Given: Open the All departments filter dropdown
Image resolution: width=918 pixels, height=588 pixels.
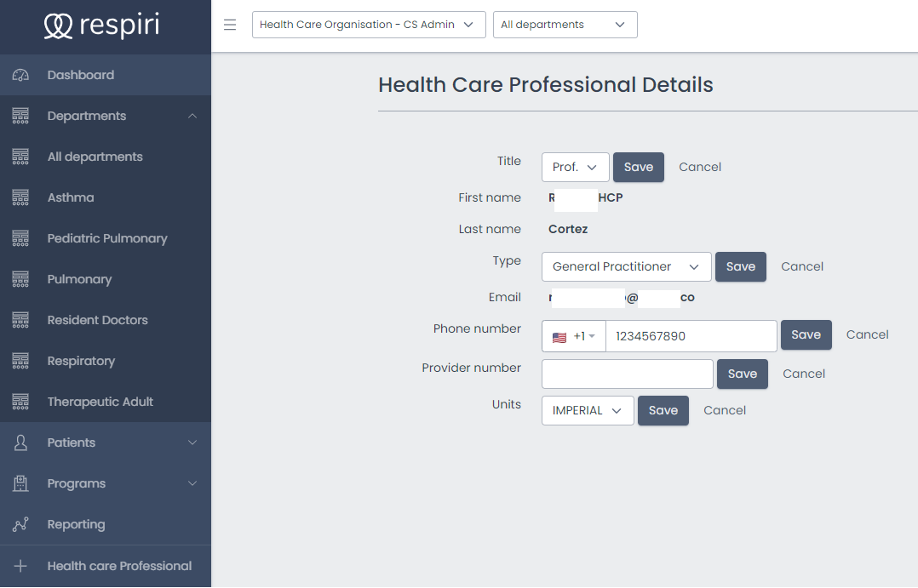Looking at the screenshot, I should pyautogui.click(x=565, y=25).
